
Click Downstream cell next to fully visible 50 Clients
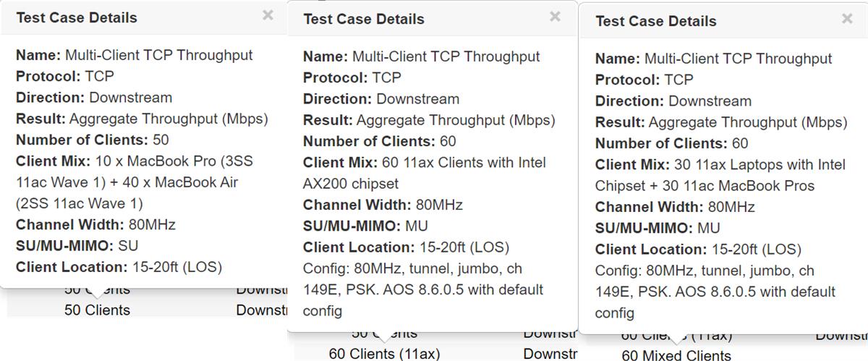pyautogui.click(x=262, y=310)
